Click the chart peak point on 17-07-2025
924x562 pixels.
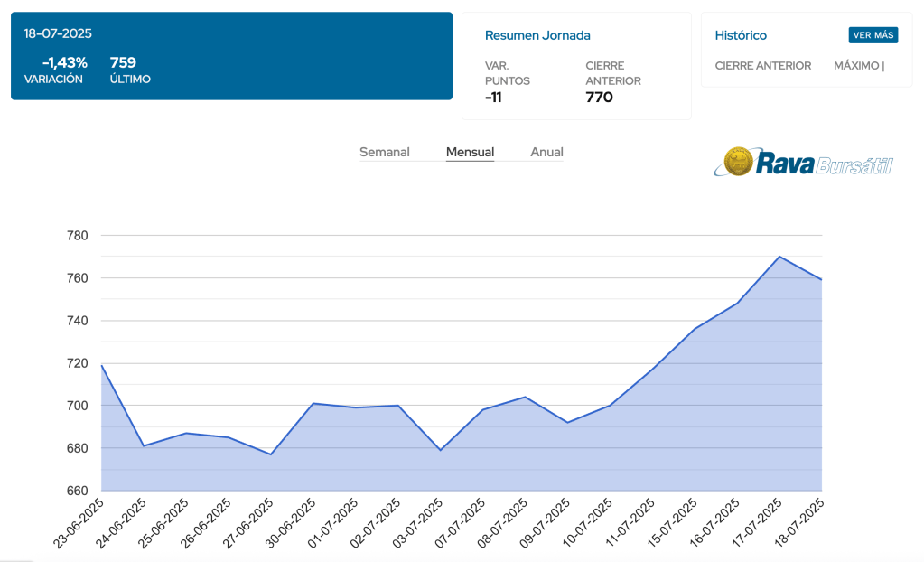click(779, 257)
